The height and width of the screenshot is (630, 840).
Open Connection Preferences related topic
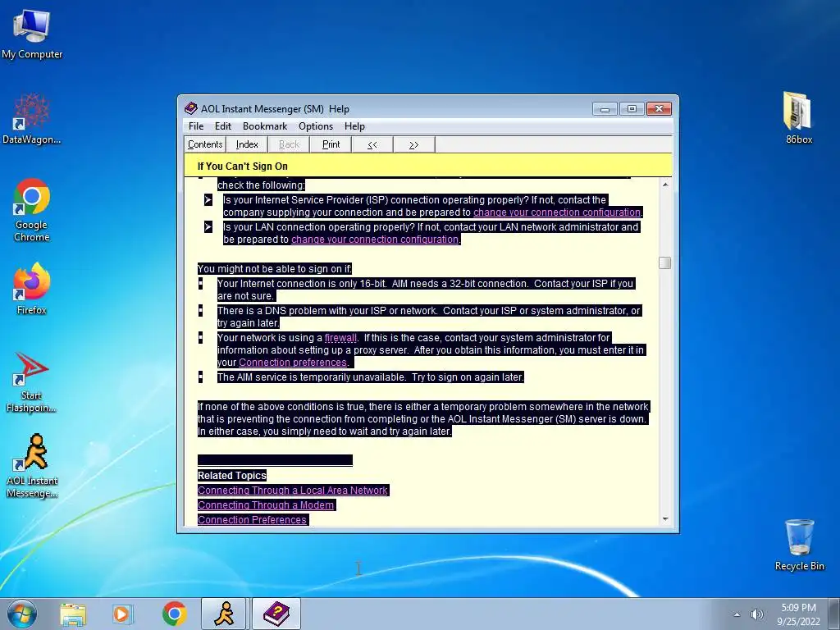click(x=252, y=519)
